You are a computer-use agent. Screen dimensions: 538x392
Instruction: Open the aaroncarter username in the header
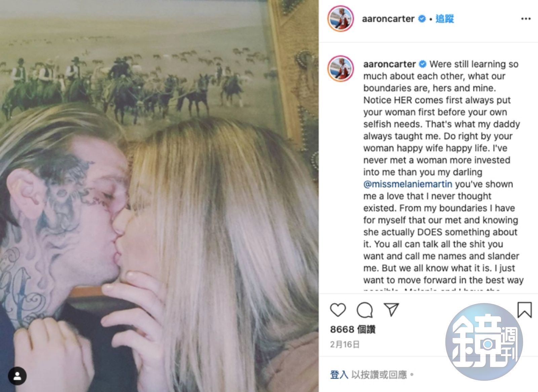coord(388,19)
